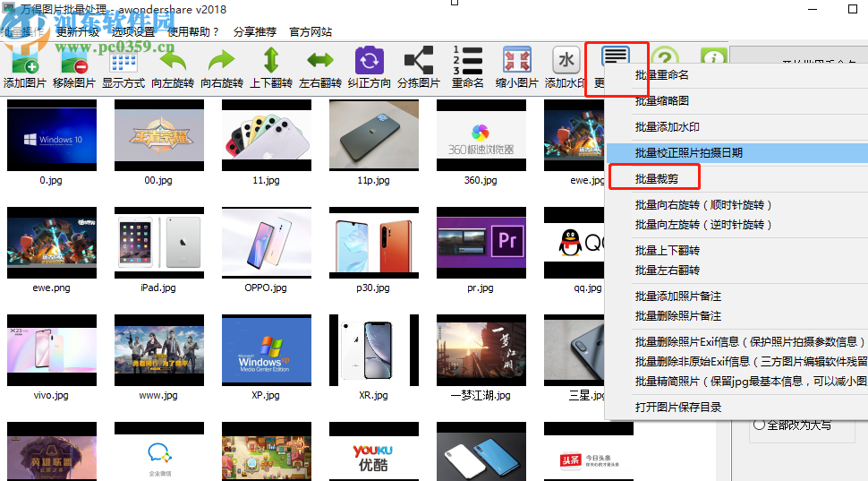
Task: Rotate images left with 向左旋转
Action: 173,60
